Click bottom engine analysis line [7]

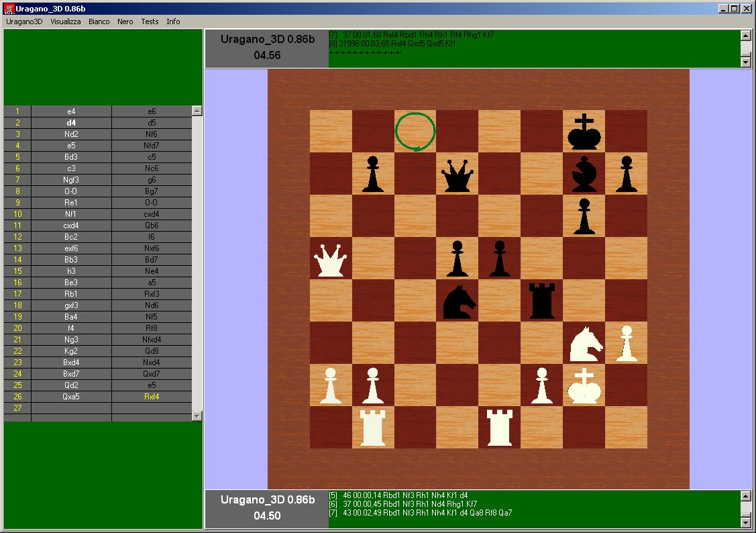[421, 513]
